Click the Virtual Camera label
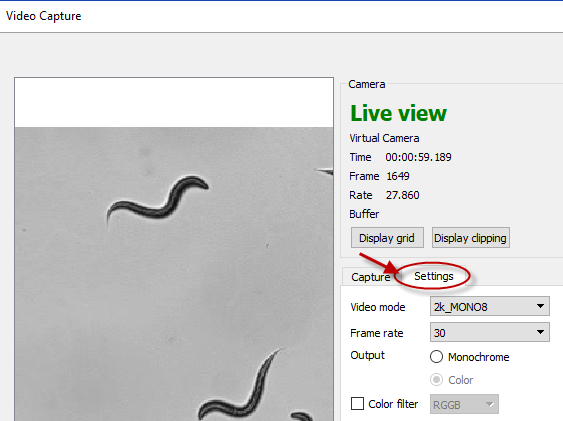 [384, 138]
